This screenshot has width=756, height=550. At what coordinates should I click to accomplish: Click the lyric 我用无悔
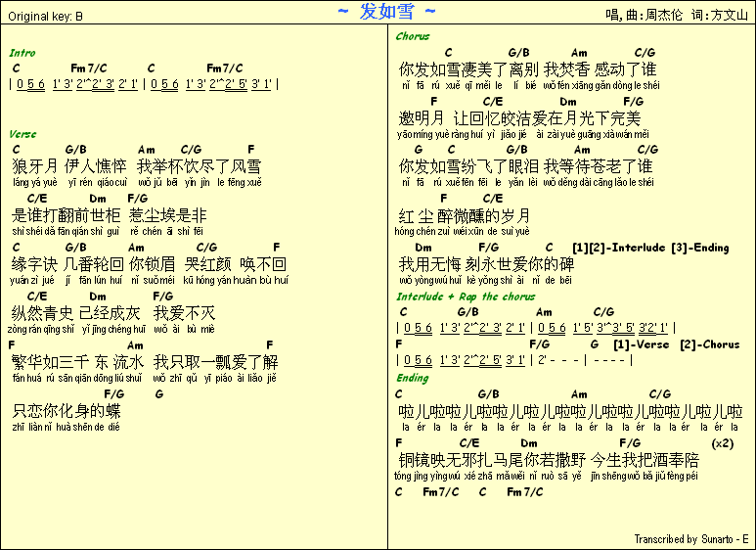(429, 264)
